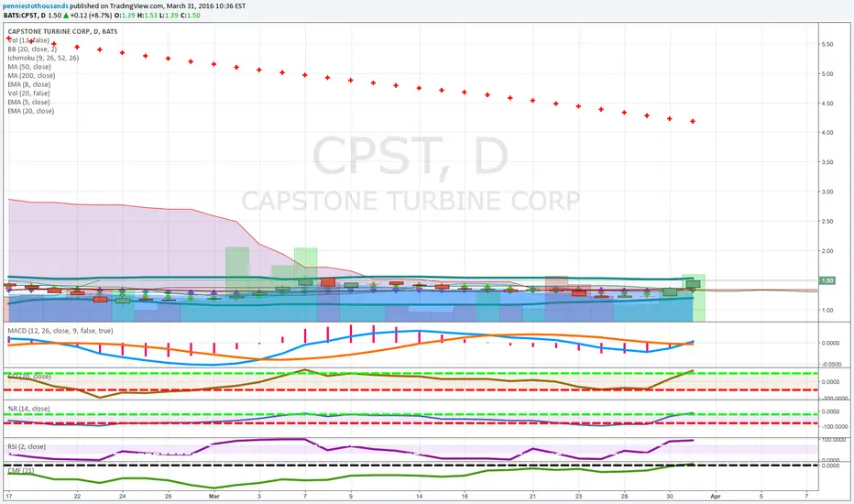
Task: Click the 100.0000 value on RSI axis
Action: (833, 439)
